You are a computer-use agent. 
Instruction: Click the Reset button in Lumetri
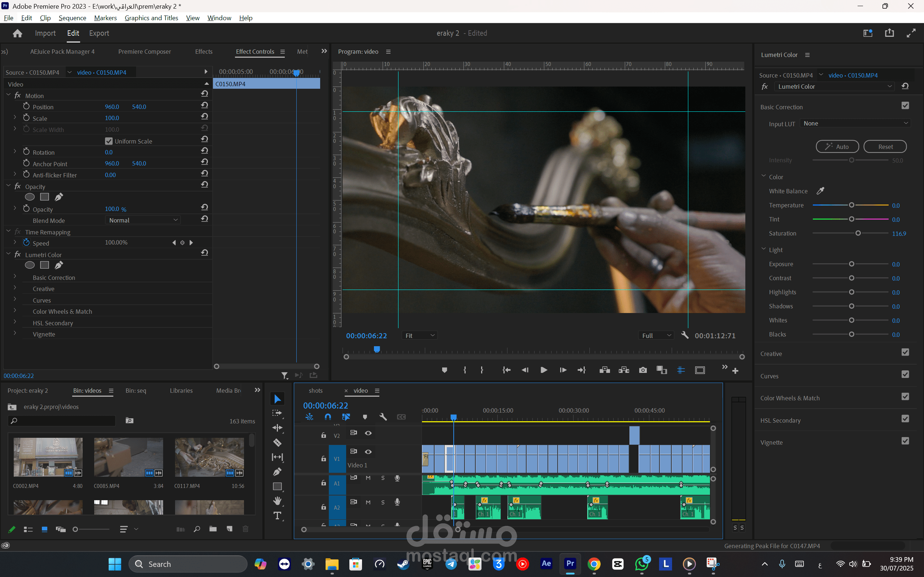coord(885,146)
